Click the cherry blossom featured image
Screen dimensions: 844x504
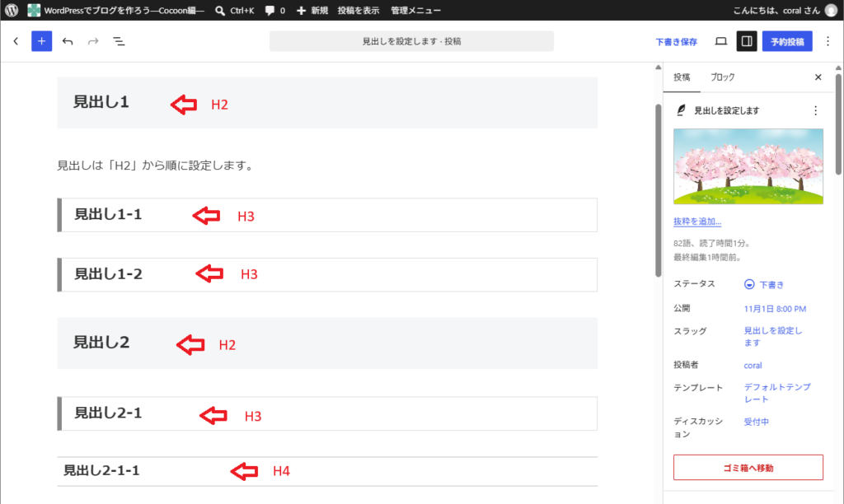click(x=748, y=166)
